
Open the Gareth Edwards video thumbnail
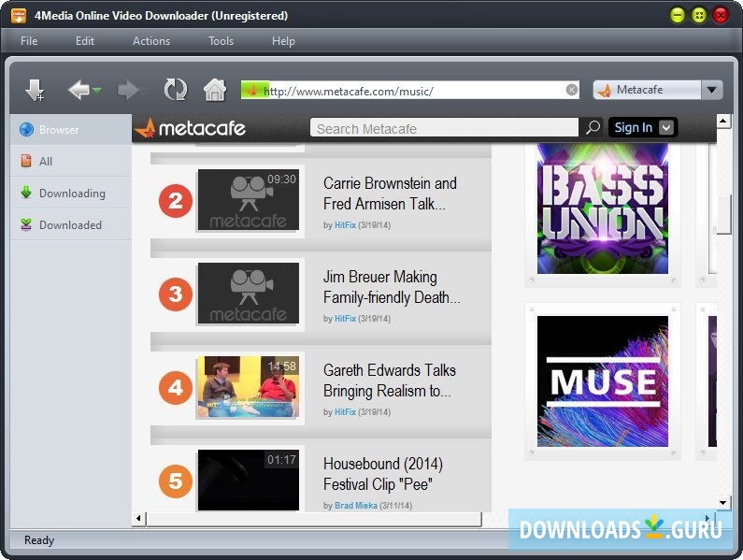249,387
